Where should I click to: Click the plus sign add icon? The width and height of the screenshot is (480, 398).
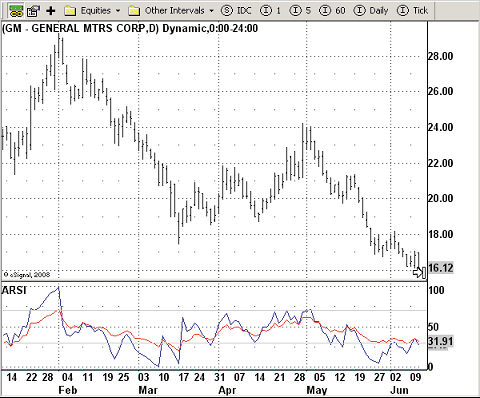pyautogui.click(x=51, y=11)
